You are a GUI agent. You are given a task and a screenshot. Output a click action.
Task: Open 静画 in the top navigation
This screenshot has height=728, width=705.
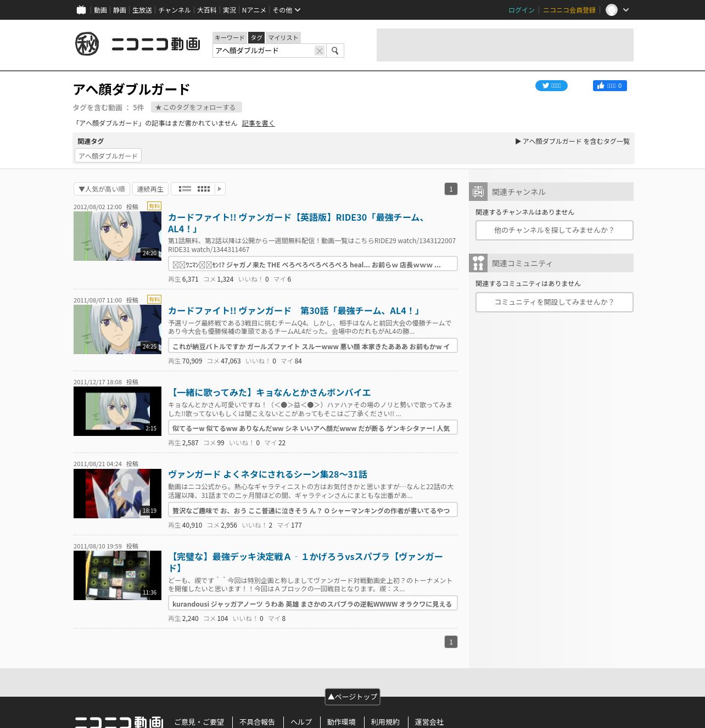click(120, 10)
